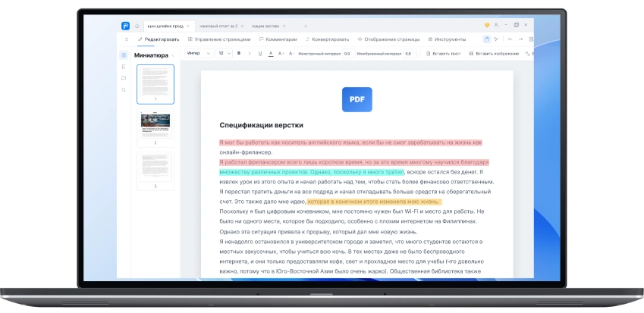Add a new tab with plus icon

[x=305, y=26]
